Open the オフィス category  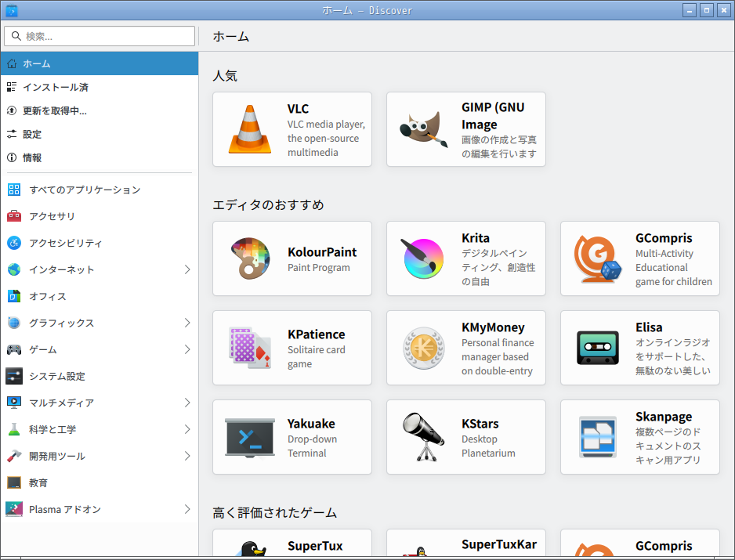click(100, 296)
